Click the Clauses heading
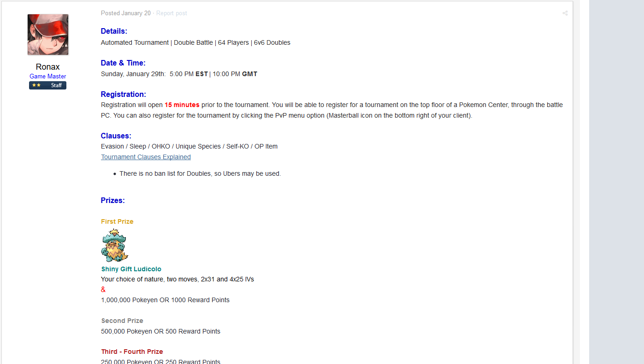 point(116,136)
